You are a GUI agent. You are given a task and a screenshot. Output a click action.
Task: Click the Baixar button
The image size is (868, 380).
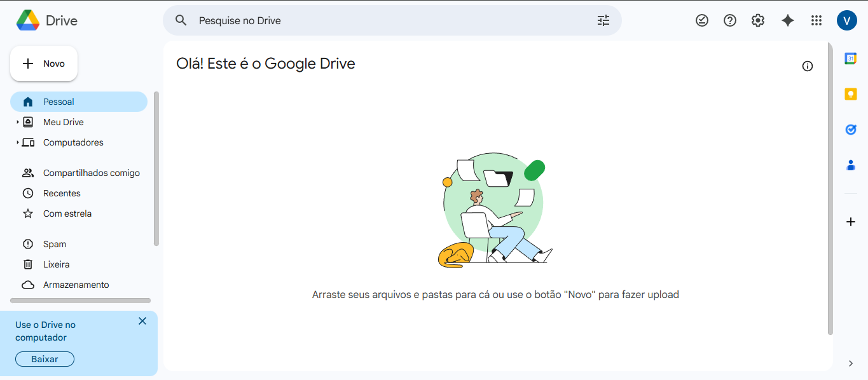click(45, 359)
